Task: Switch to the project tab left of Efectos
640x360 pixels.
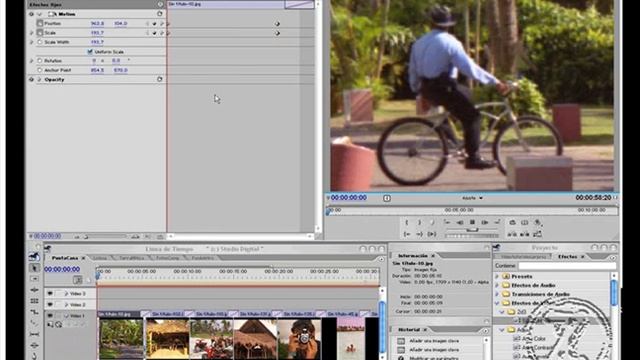Action: pyautogui.click(x=523, y=257)
